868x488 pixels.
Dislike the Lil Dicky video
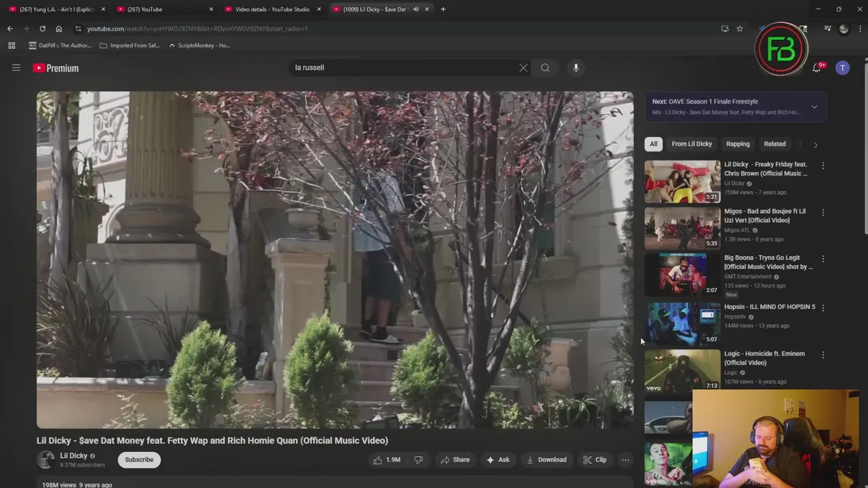418,460
